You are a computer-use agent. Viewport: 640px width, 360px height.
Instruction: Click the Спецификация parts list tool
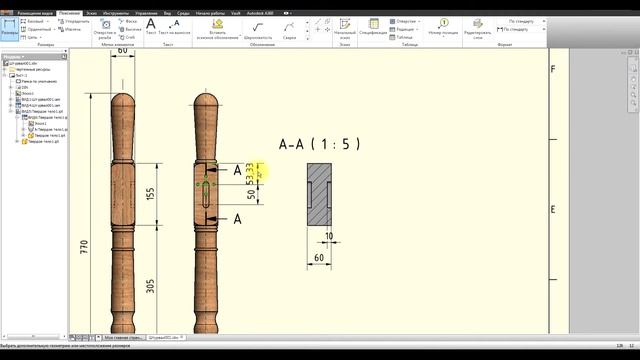[x=373, y=27]
